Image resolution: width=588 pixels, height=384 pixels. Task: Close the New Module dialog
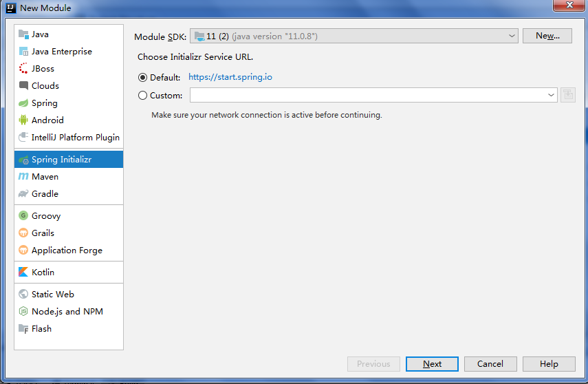tap(569, 5)
